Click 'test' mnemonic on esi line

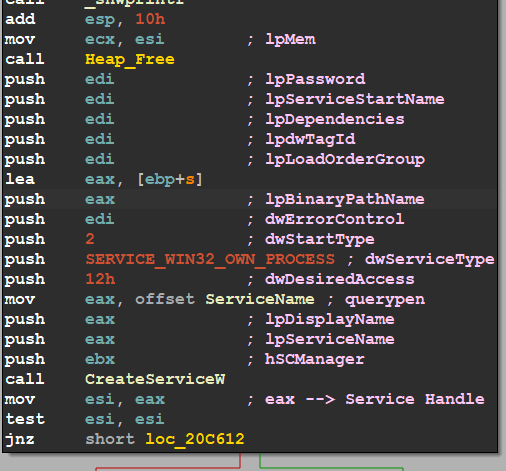(x=25, y=419)
